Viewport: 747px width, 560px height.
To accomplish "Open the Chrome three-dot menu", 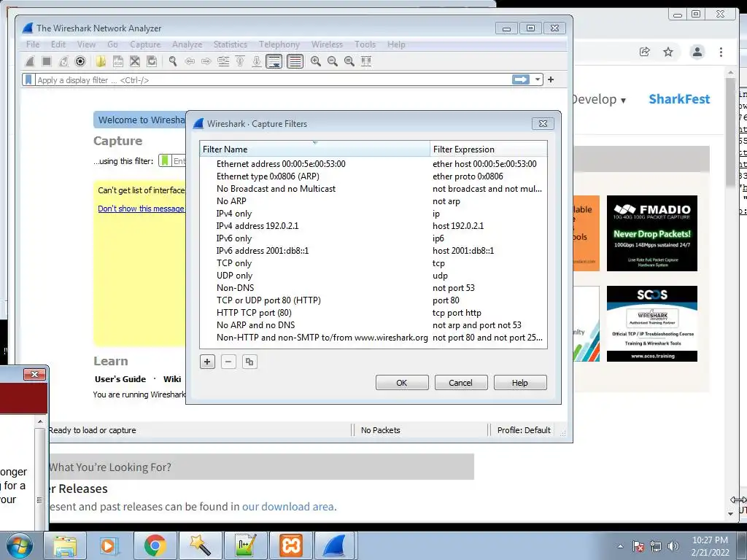I will [x=721, y=52].
